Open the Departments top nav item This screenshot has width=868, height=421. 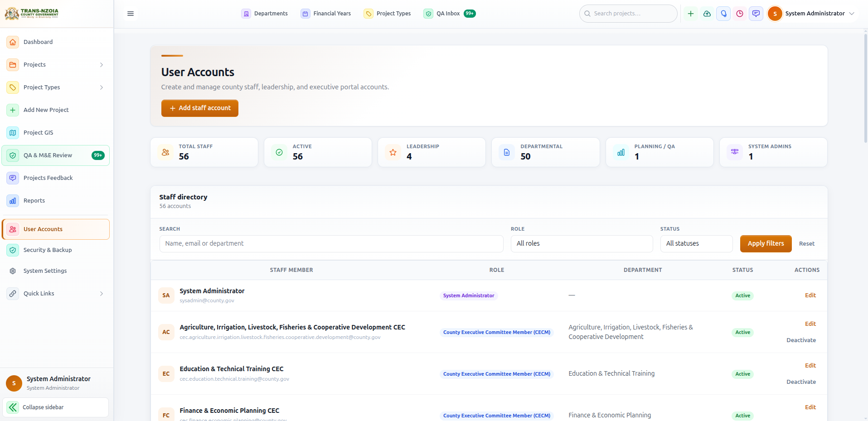265,14
